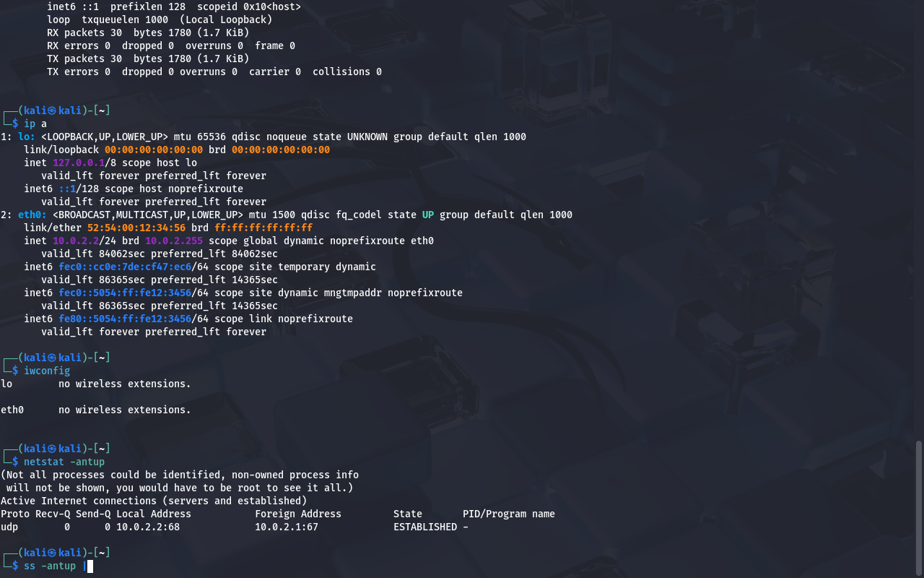Screen dimensions: 924x578
Task: Click the 'netstat -antup' command text
Action: (64, 462)
